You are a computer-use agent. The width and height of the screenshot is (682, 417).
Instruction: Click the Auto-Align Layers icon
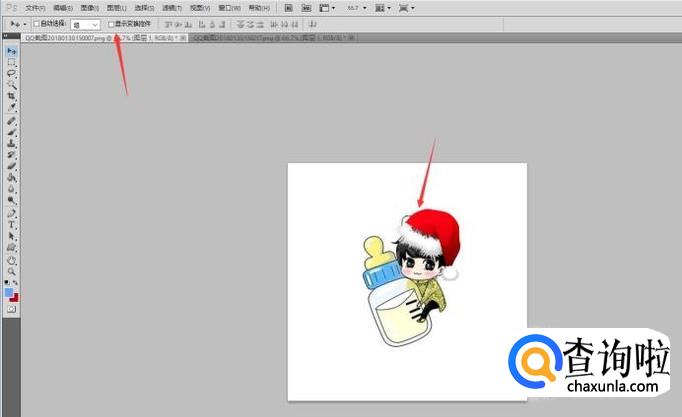pyautogui.click(x=312, y=24)
